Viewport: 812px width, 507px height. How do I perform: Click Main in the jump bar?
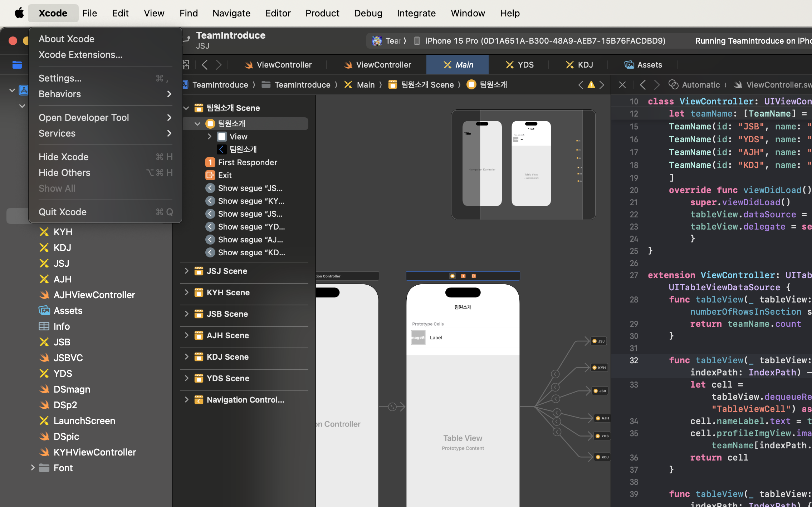click(x=359, y=85)
